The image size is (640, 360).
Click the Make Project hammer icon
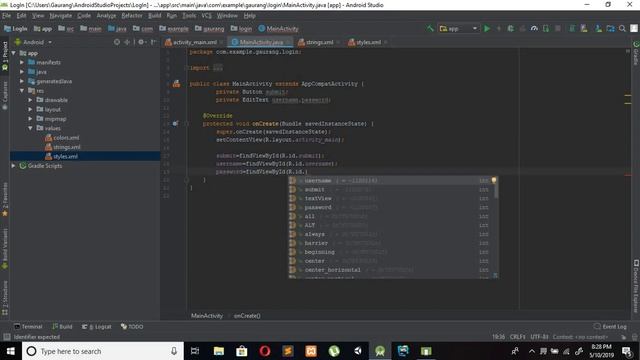tap(430, 29)
